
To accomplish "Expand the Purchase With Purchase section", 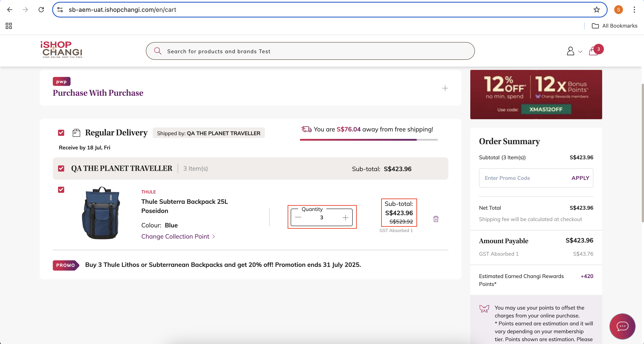I will click(x=445, y=88).
